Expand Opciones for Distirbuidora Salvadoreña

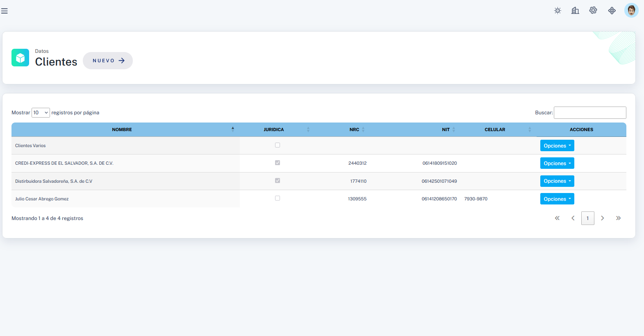(557, 181)
